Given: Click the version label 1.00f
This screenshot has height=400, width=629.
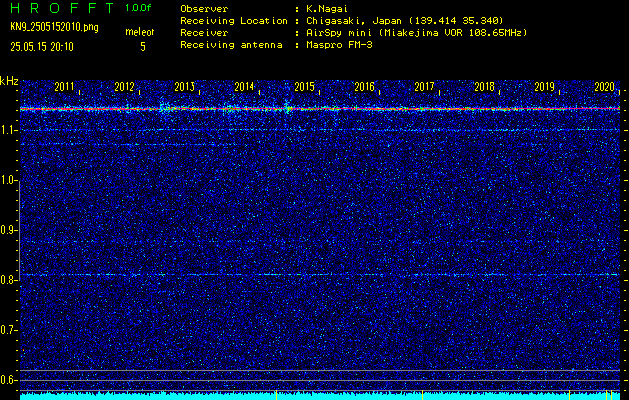Looking at the screenshot, I should pyautogui.click(x=138, y=8).
